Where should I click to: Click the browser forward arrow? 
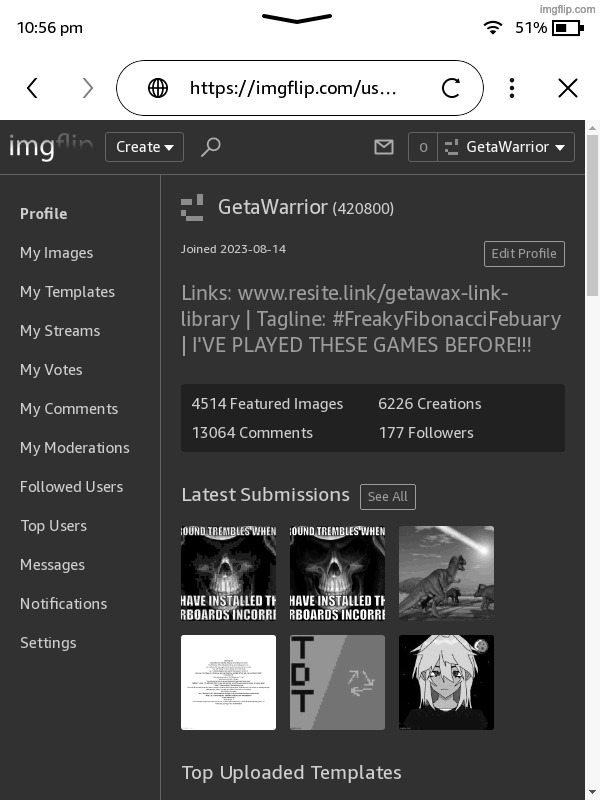tap(87, 88)
